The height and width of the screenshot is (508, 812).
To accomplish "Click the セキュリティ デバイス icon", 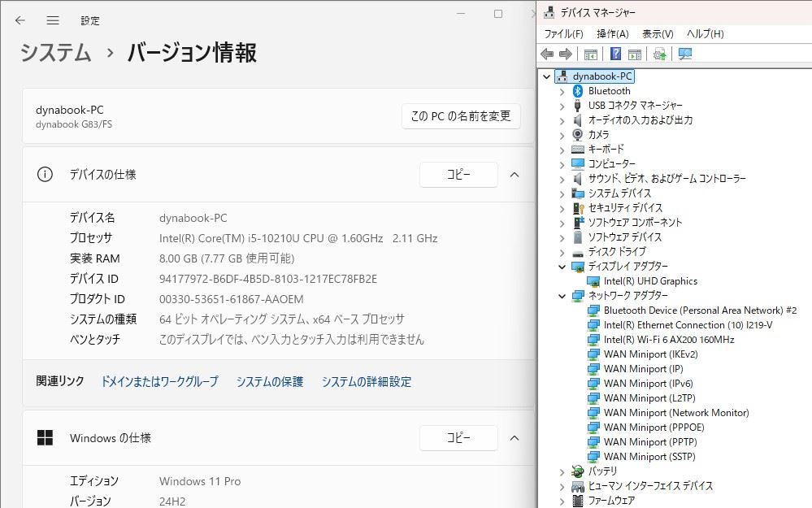I will [579, 207].
